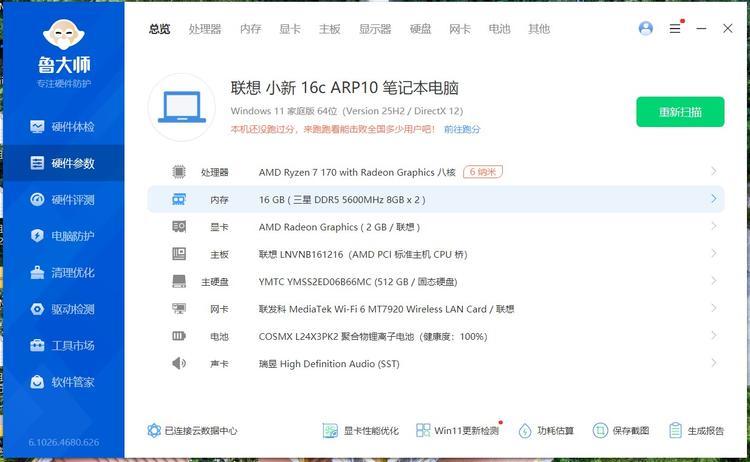This screenshot has height=462, width=750.
Task: Click the 瑞昱 High Definition Audio text
Action: click(x=329, y=364)
